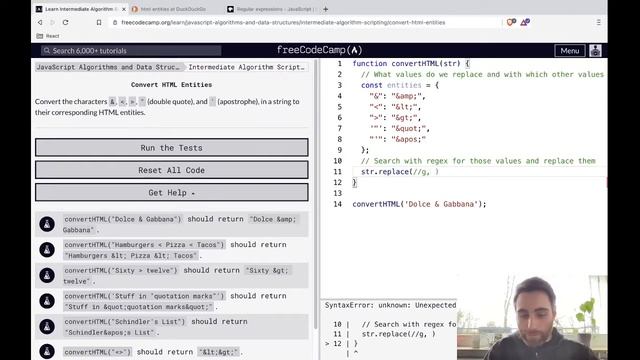
Task: Click flask icon for Sixty > twelve test
Action: click(47, 276)
